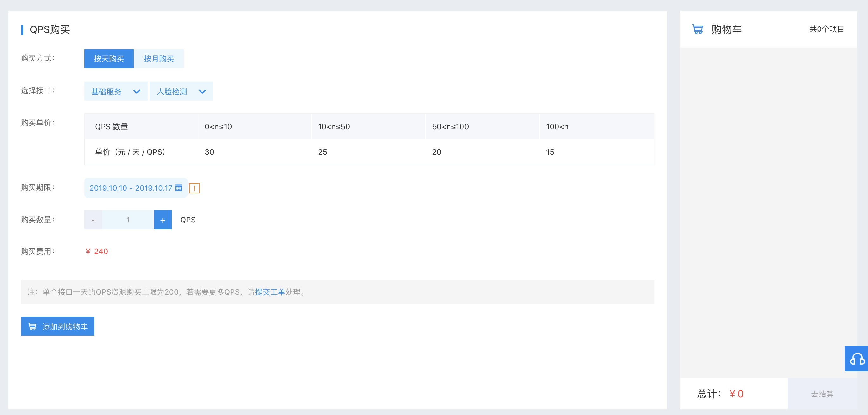The height and width of the screenshot is (415, 868).
Task: Click the cart icon in add-to-cart button
Action: tap(32, 326)
